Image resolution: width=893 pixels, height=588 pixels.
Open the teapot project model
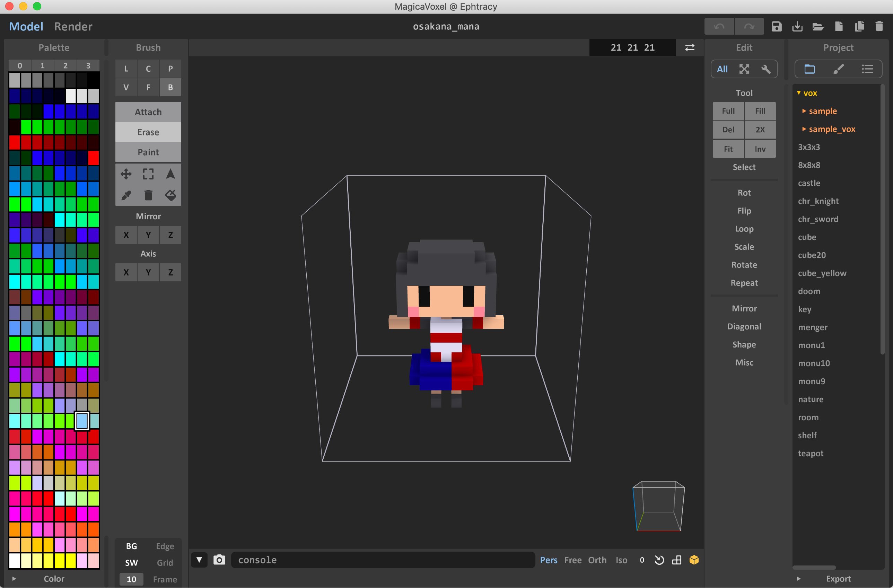pyautogui.click(x=811, y=453)
